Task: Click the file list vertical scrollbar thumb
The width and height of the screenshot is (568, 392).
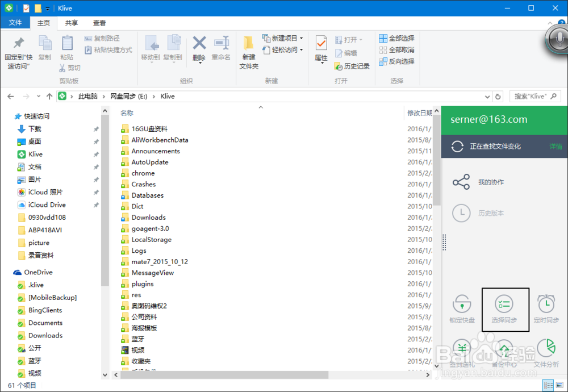Action: coord(437,161)
